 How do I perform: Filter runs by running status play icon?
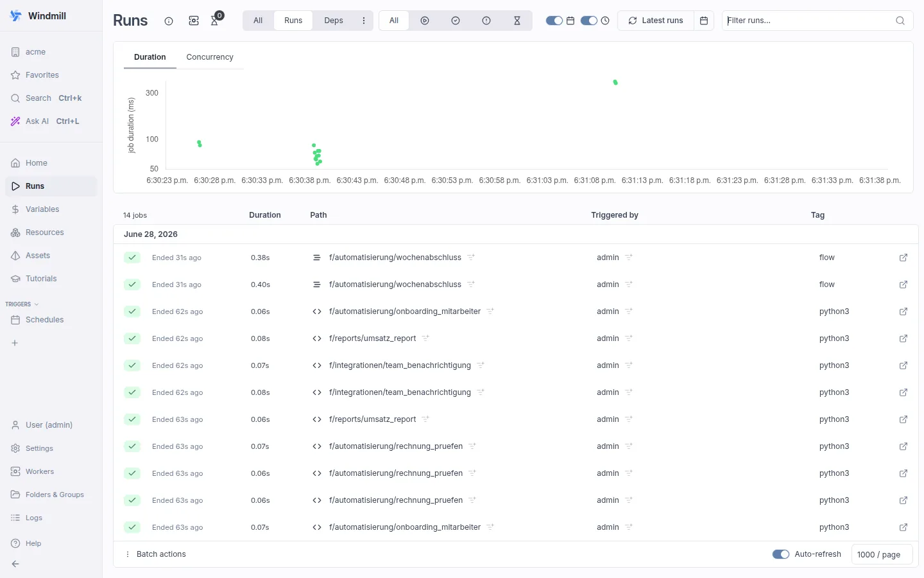(x=425, y=21)
